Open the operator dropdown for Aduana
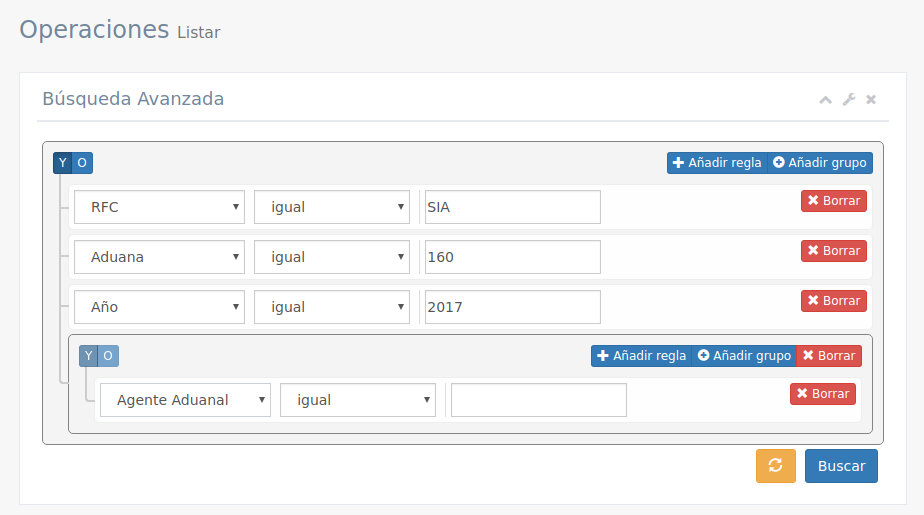 [x=332, y=258]
